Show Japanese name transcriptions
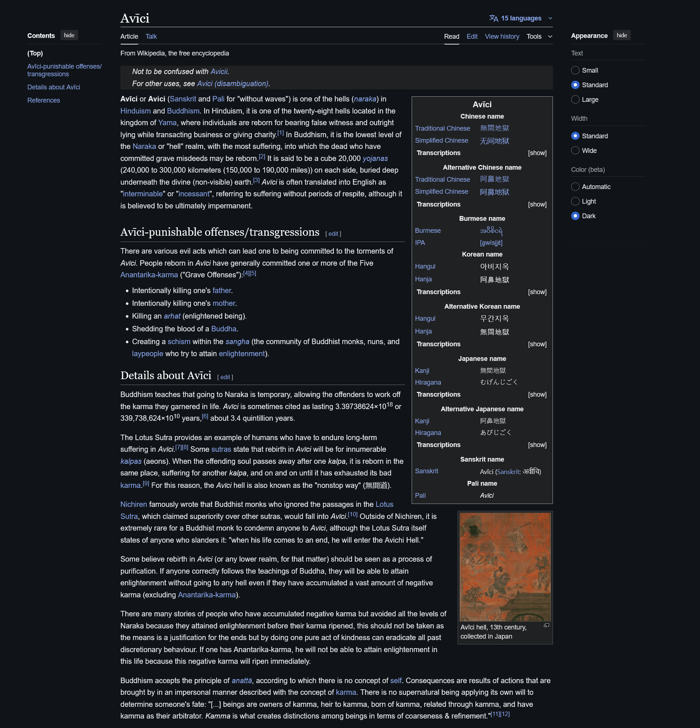 pos(537,394)
